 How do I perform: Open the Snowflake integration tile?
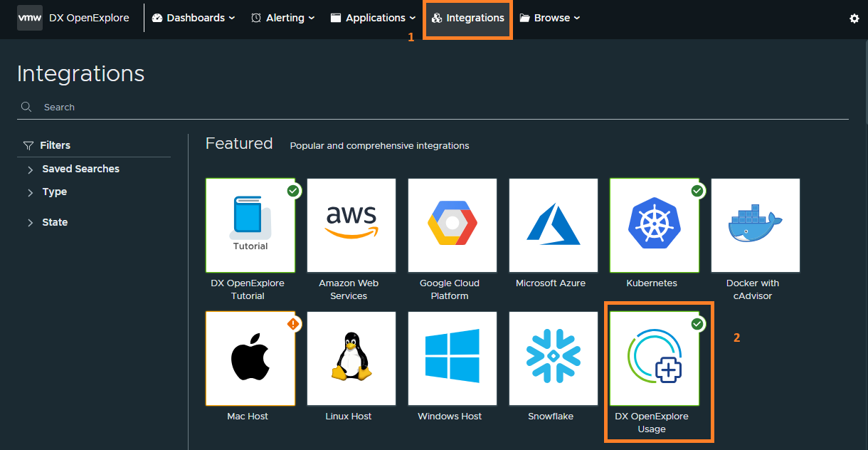[x=554, y=358]
